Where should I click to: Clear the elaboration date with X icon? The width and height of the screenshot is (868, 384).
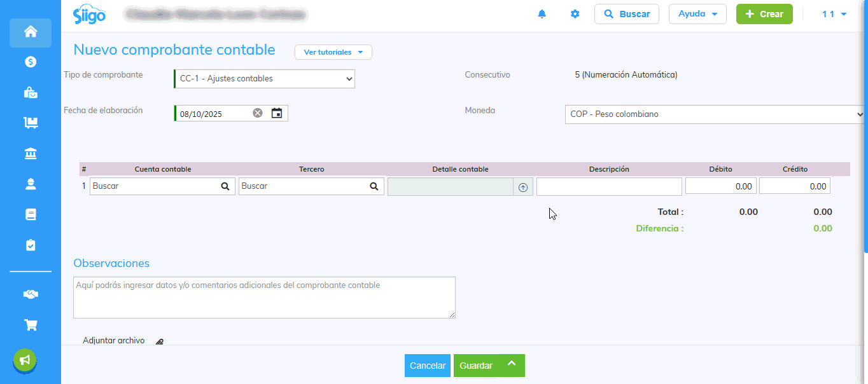(257, 113)
